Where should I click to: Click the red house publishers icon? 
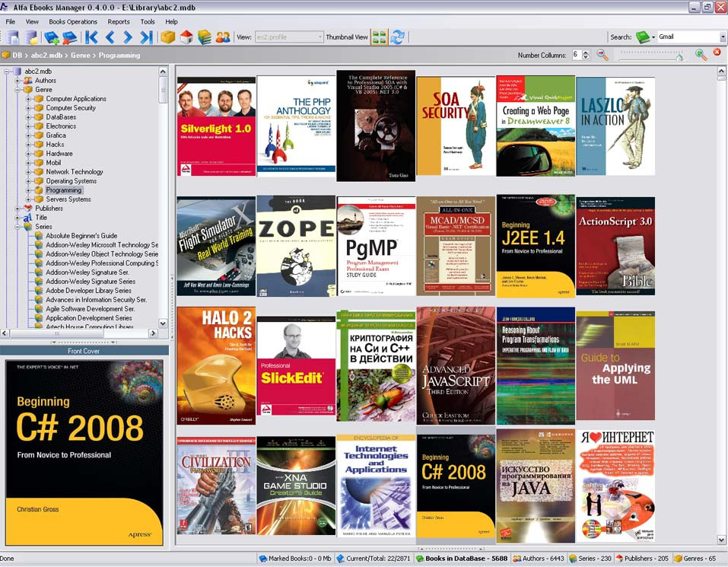tap(186, 37)
